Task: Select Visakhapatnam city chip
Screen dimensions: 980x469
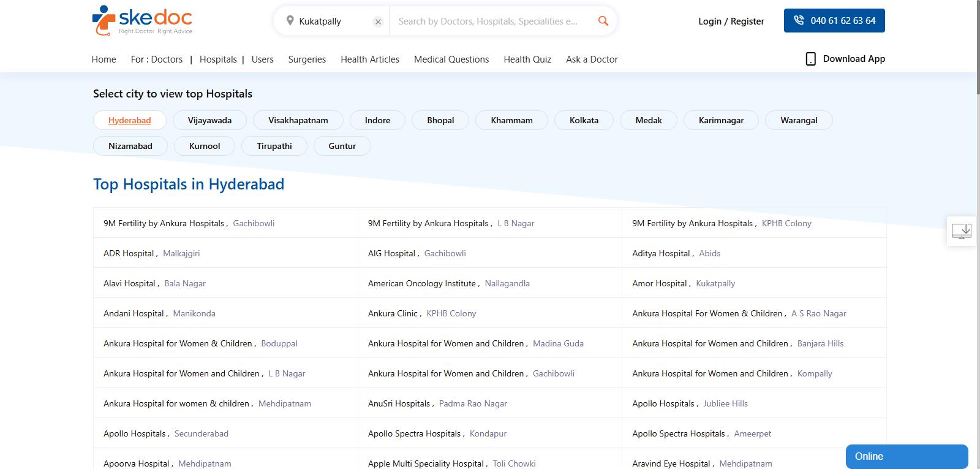Action: [x=298, y=120]
